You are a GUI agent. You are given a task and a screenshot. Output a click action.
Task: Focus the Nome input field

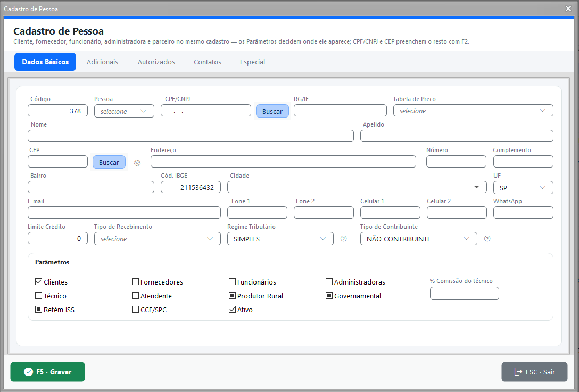pos(191,136)
